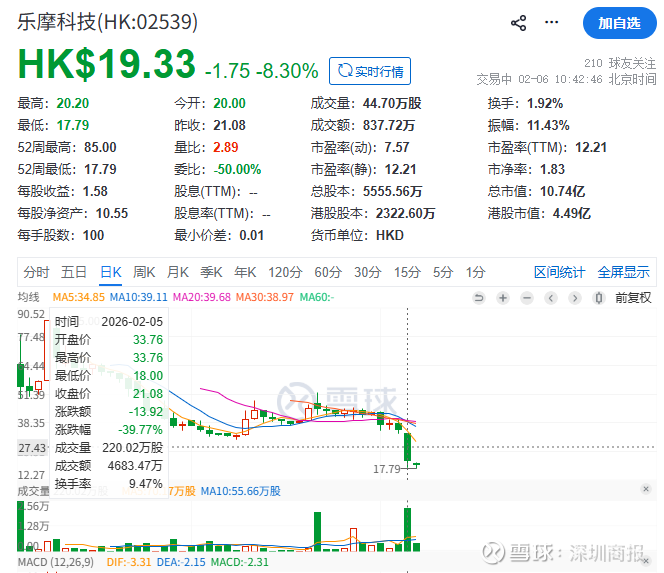Select the 季K chart tab
664x573 pixels.
point(211,272)
